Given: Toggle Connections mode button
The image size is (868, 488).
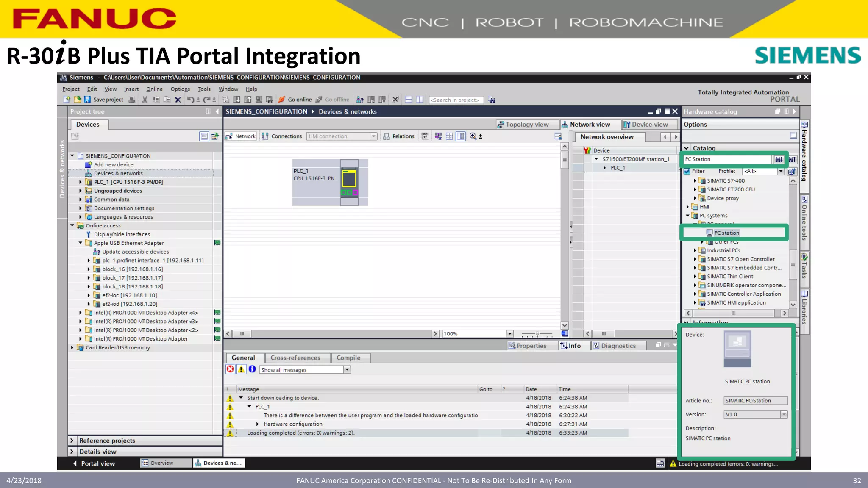Looking at the screenshot, I should pyautogui.click(x=282, y=136).
